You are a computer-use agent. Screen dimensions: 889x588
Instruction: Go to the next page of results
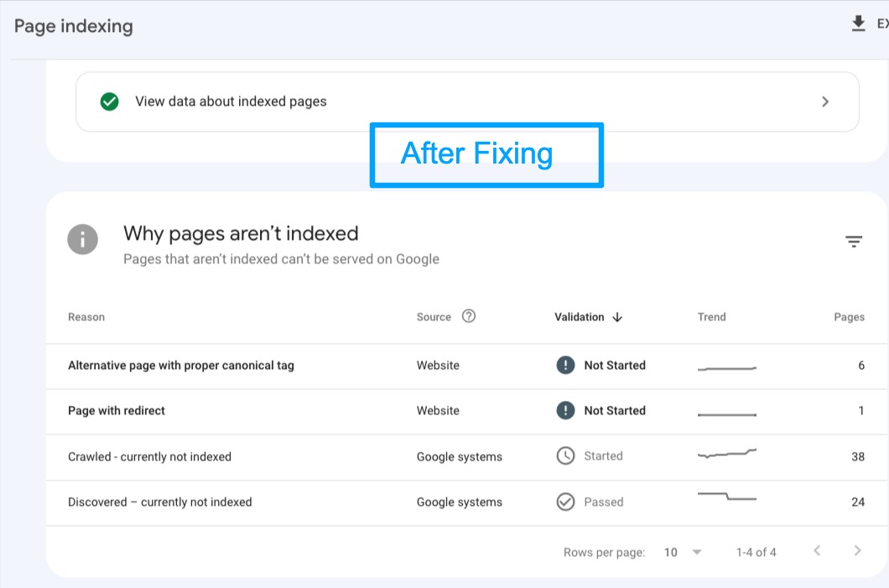[x=857, y=551]
